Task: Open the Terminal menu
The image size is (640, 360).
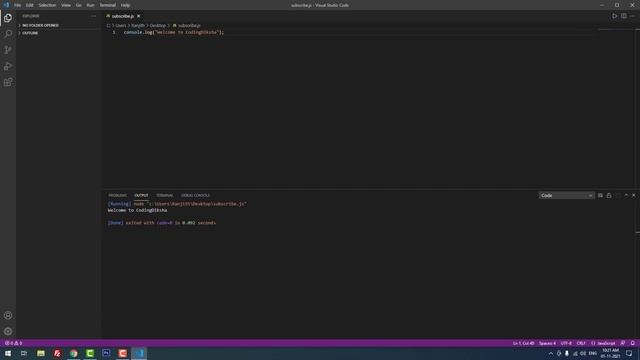Action: pyautogui.click(x=107, y=5)
